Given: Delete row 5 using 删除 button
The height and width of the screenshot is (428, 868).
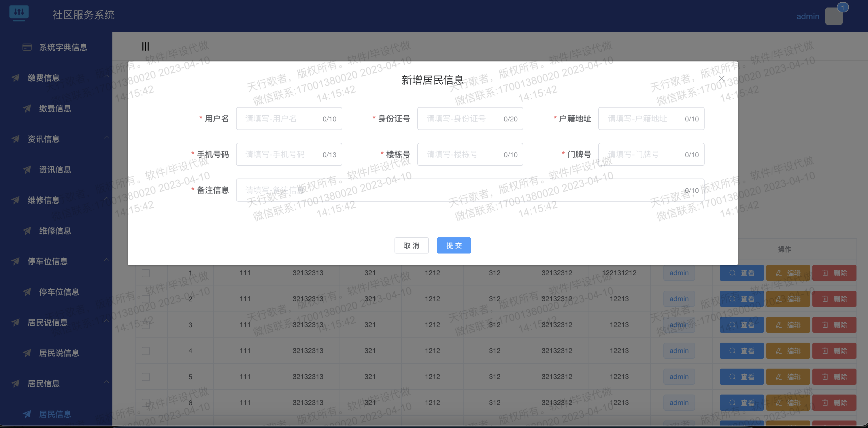Looking at the screenshot, I should pos(834,377).
